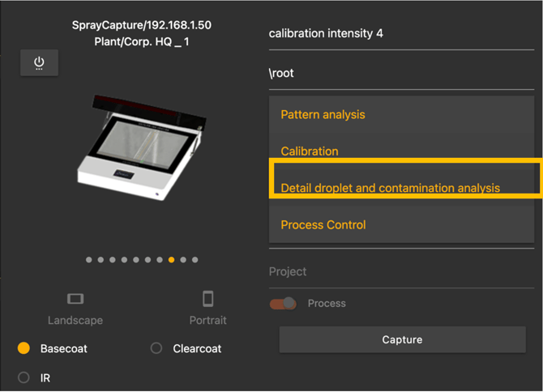Select the highlighted orange carousel dot
Screen dimensions: 543x392
[x=172, y=260]
